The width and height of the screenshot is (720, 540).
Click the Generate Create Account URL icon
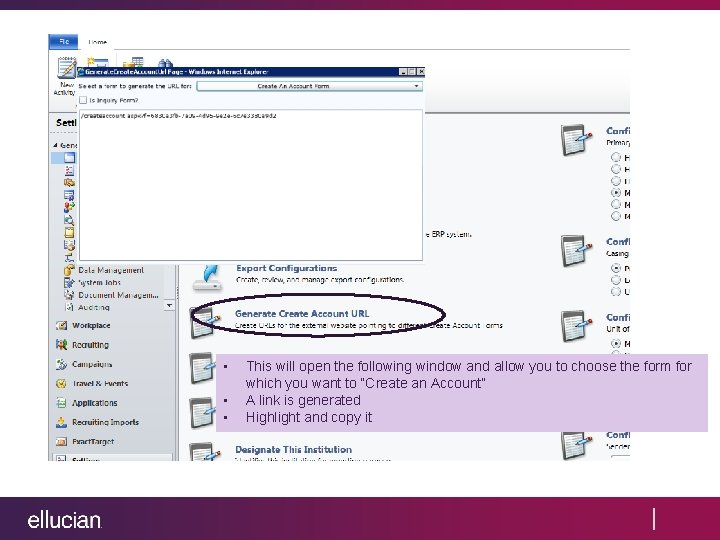click(203, 323)
